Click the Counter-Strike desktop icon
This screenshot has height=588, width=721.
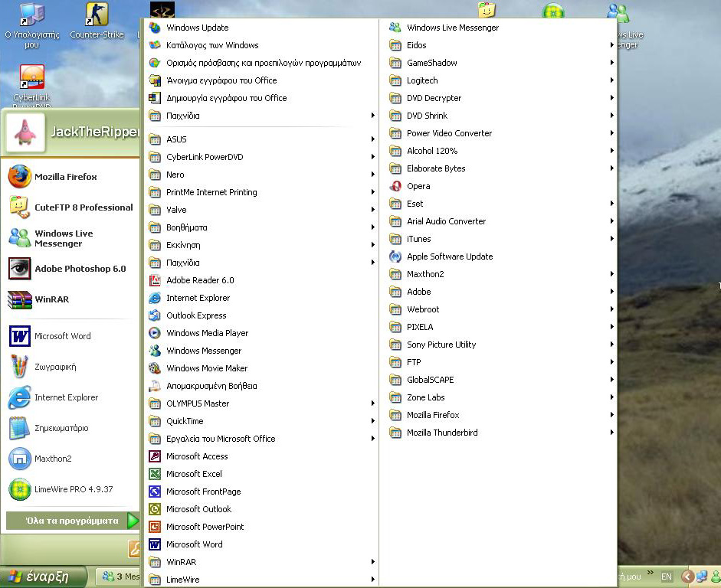[97, 14]
